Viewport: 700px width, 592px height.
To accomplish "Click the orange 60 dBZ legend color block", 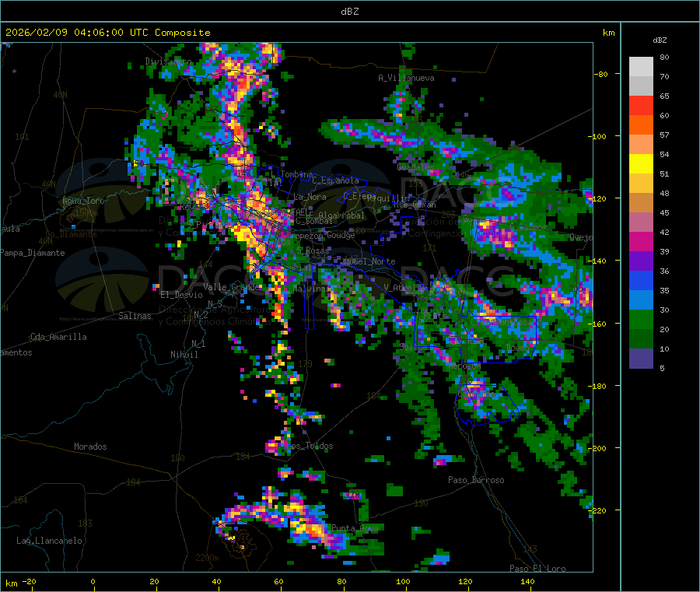I will coord(641,125).
